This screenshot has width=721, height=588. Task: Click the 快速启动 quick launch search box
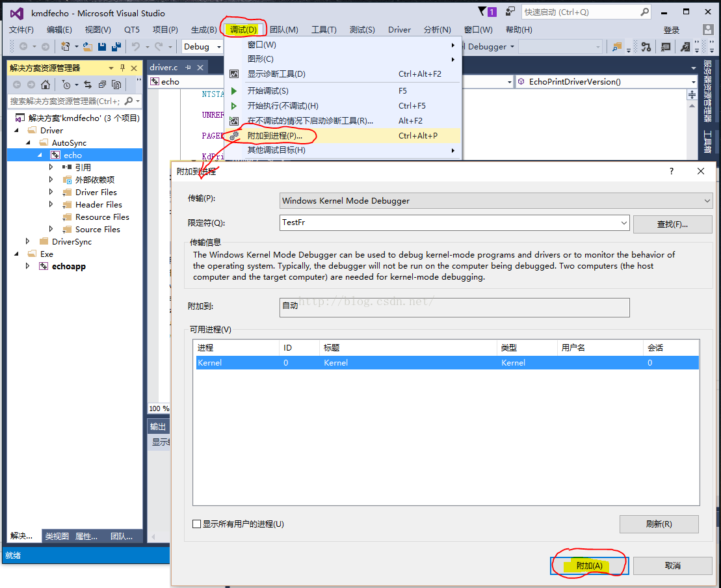pos(586,12)
